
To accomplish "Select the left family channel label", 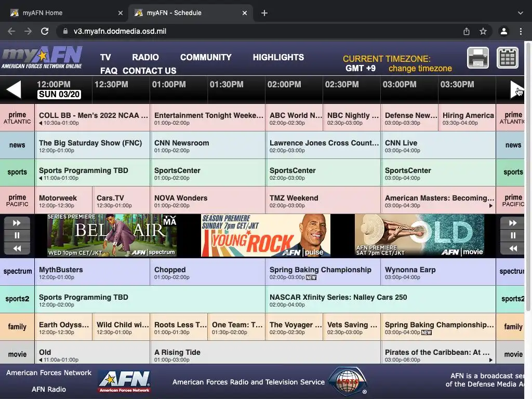I will tap(17, 327).
